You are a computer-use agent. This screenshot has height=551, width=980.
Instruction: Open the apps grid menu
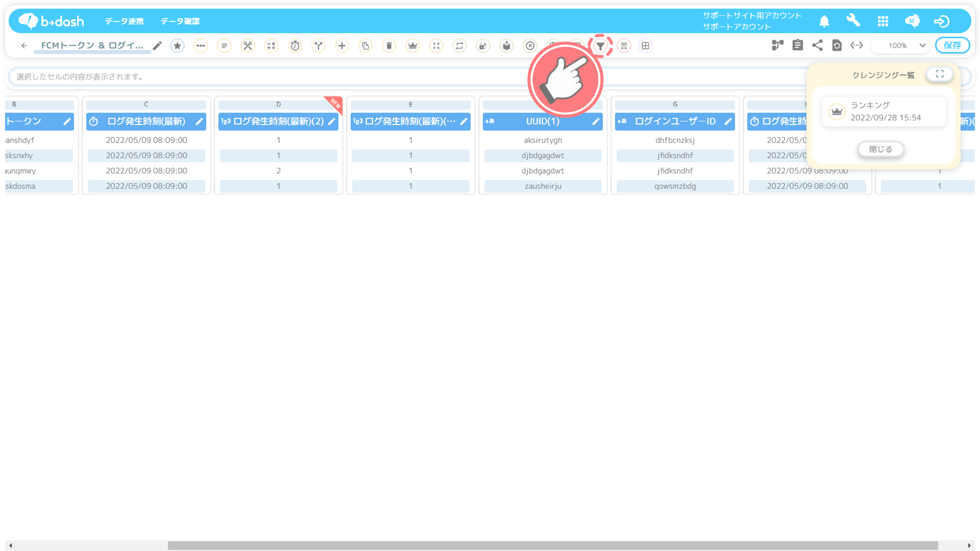pos(883,21)
